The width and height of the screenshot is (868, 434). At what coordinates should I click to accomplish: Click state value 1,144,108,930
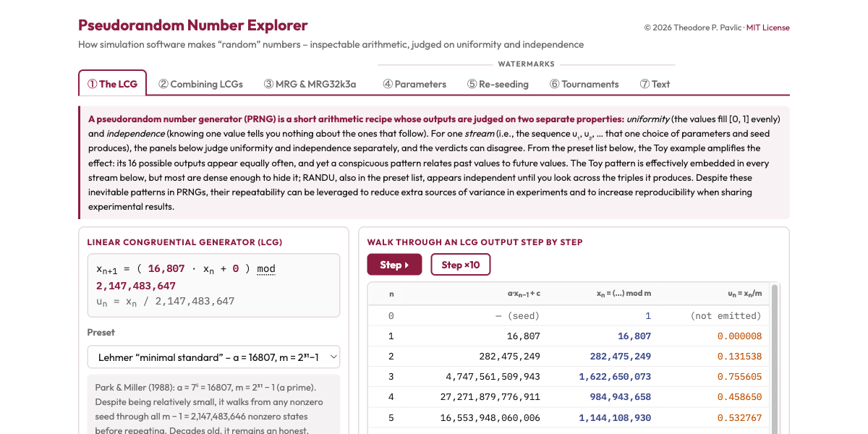click(x=615, y=417)
